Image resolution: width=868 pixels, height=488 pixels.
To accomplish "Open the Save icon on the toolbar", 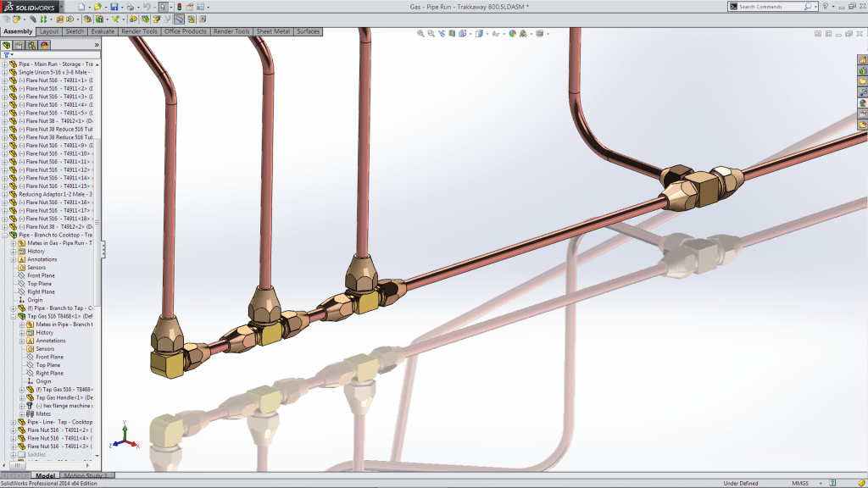I will coord(114,7).
